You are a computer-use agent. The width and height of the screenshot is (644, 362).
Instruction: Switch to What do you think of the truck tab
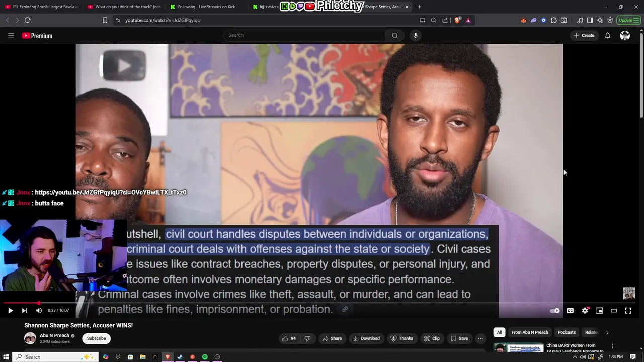(x=124, y=7)
